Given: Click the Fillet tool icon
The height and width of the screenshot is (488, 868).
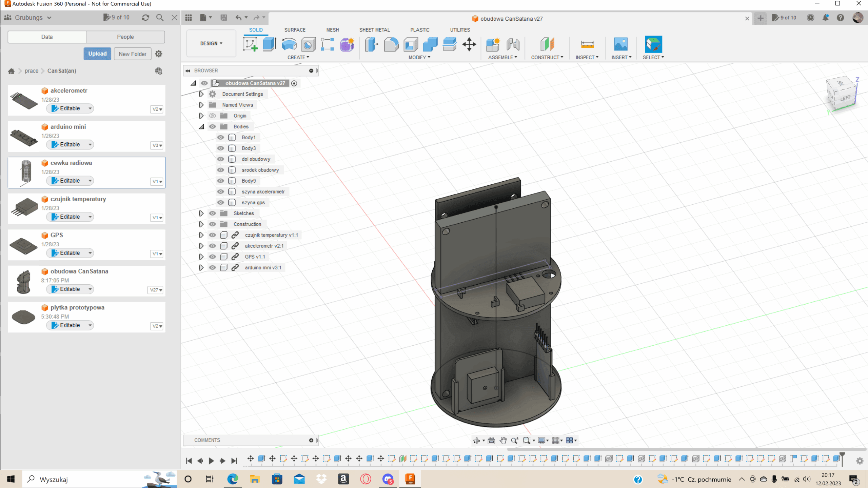Looking at the screenshot, I should pos(391,44).
